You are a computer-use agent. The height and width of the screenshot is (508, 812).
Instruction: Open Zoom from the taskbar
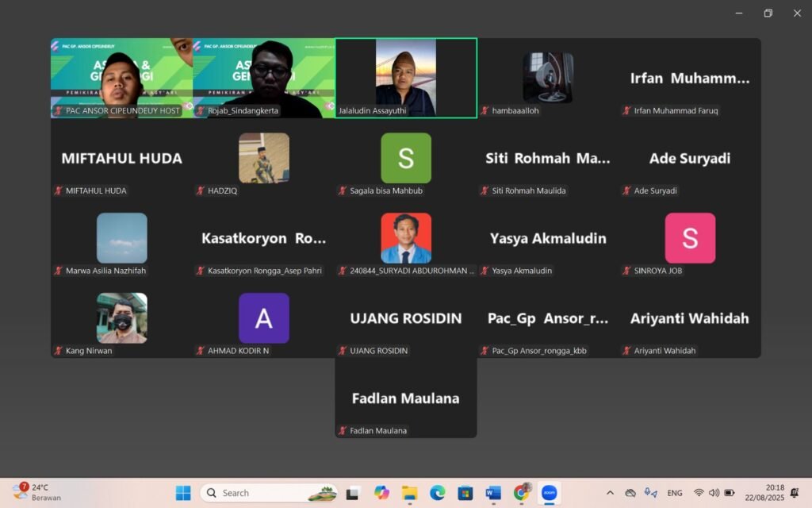coord(549,493)
